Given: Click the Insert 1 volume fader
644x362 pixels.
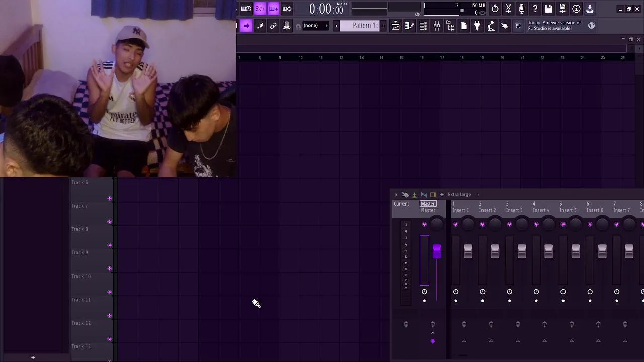Looking at the screenshot, I should pyautogui.click(x=468, y=251).
